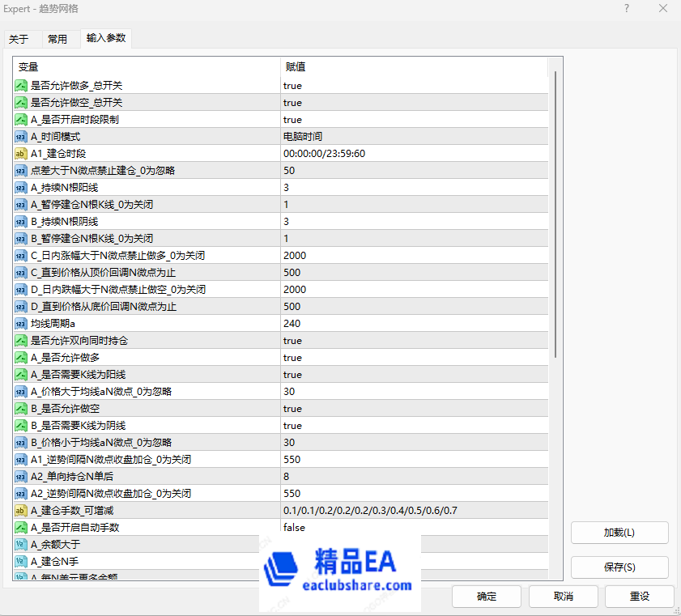Click the row label B_是否需要K线为阴线
The height and width of the screenshot is (616, 681).
click(x=79, y=426)
